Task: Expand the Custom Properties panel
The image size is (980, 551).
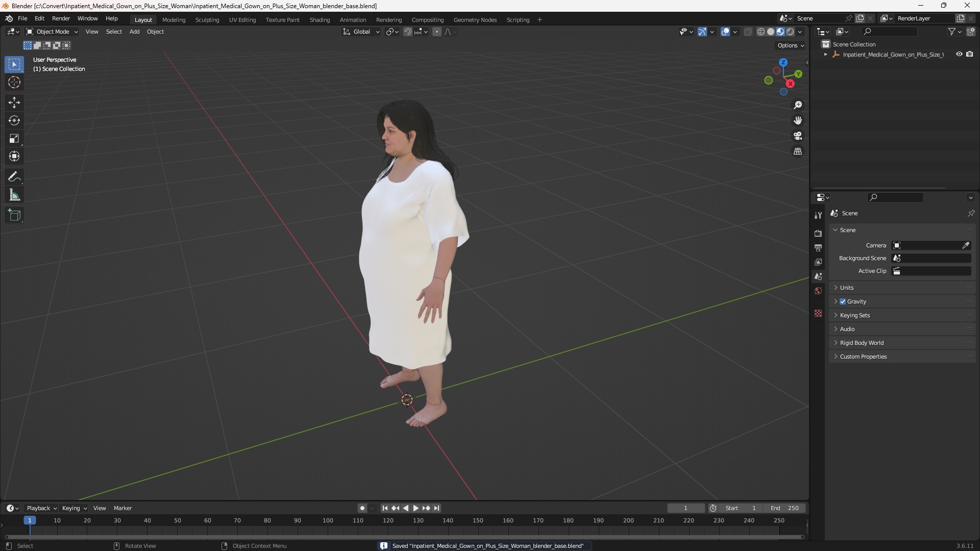Action: (x=902, y=357)
